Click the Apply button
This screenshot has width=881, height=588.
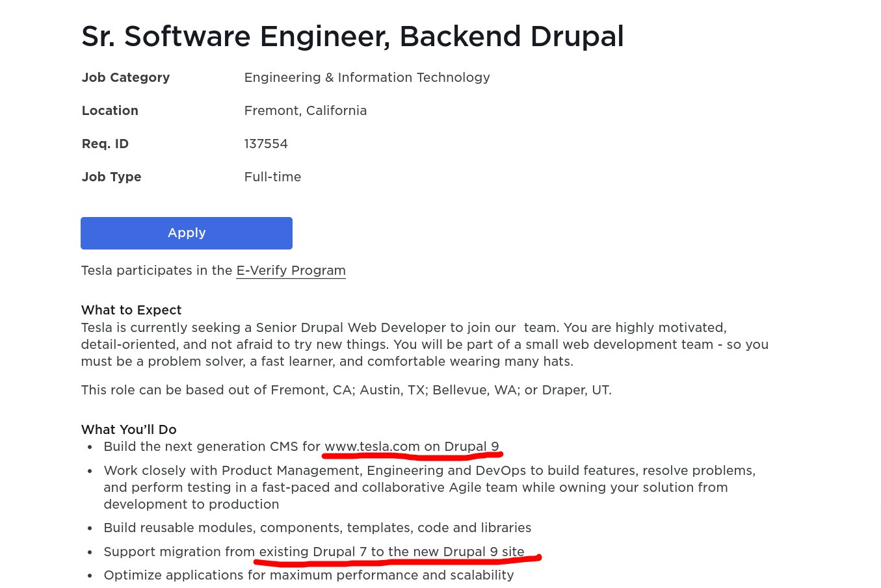coord(187,233)
